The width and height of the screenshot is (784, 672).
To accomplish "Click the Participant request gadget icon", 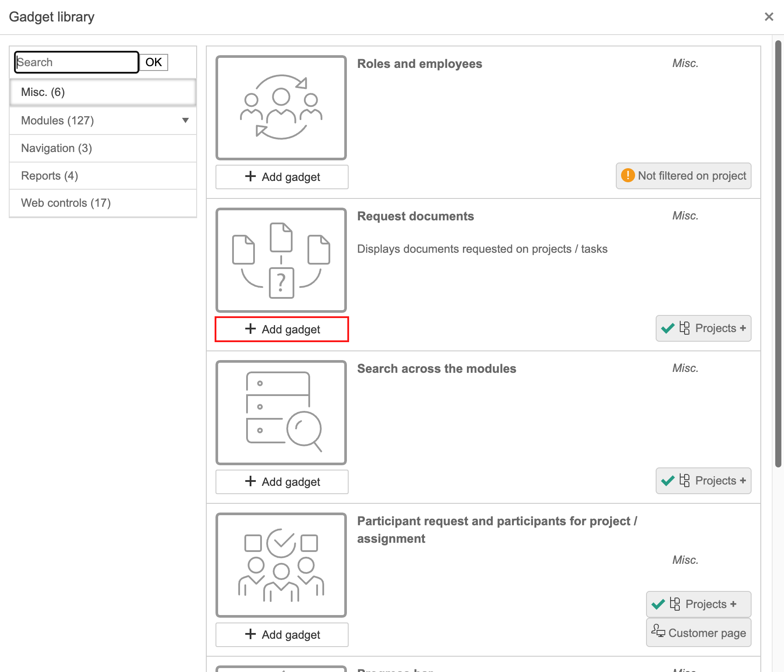I will 281,565.
